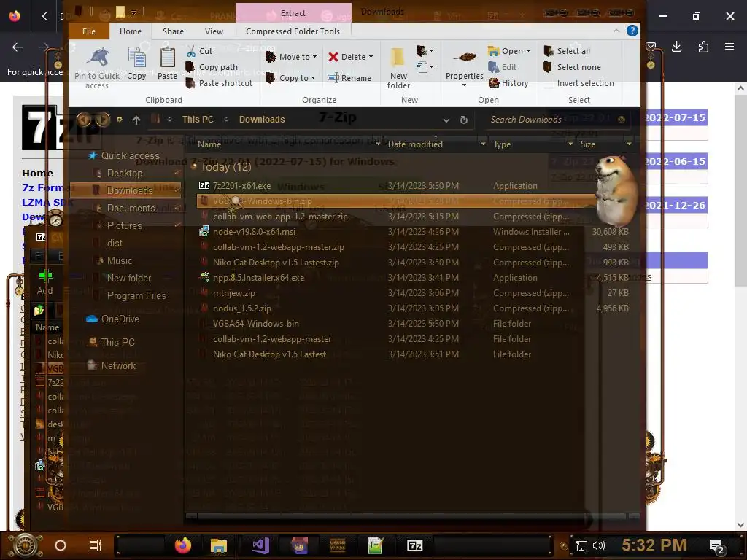Click the Copy ribbon icon
The height and width of the screenshot is (560, 747).
pos(136,58)
